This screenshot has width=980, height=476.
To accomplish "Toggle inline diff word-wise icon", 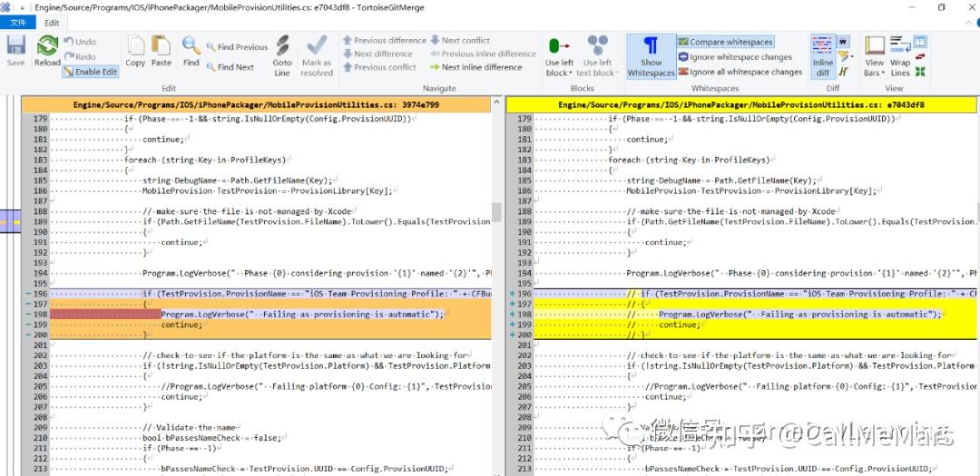I will pyautogui.click(x=843, y=42).
